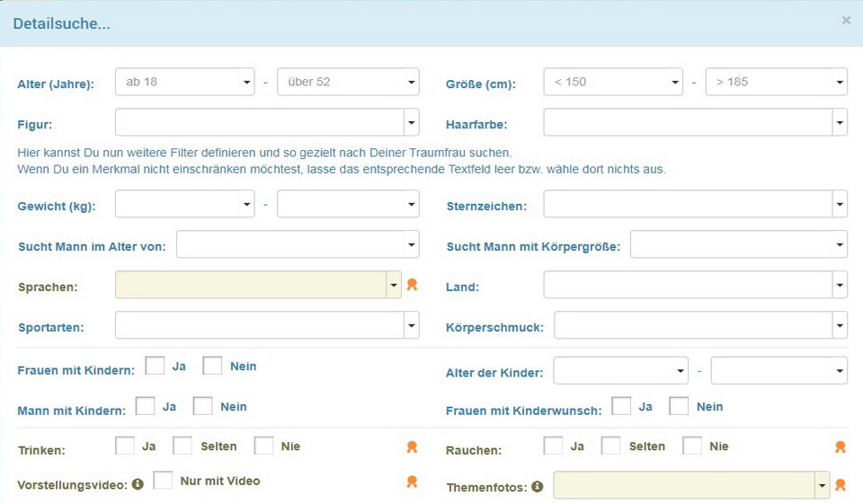
Task: Open the minimum Alter der Kinder dropdown
Action: tap(621, 370)
